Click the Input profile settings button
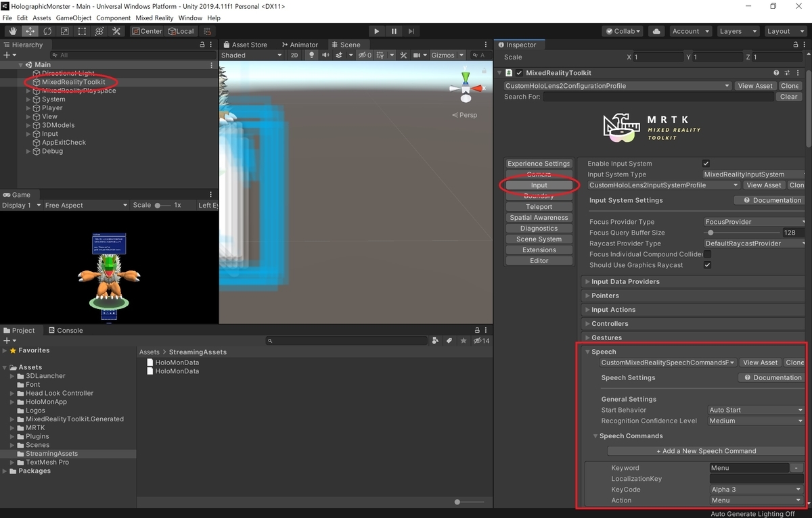 coord(539,185)
